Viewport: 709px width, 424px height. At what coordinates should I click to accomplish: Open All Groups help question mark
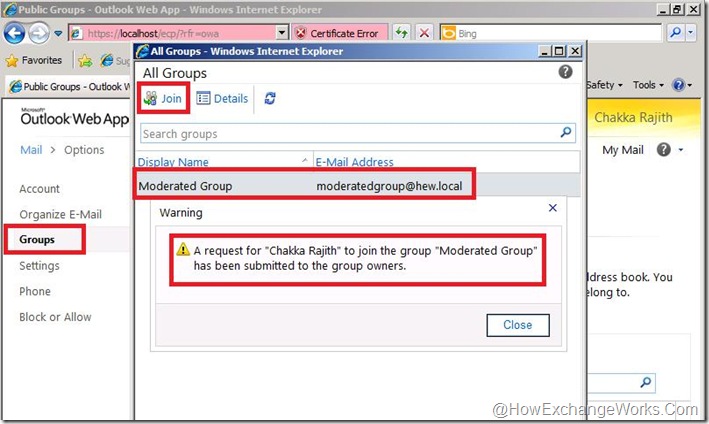coord(565,72)
